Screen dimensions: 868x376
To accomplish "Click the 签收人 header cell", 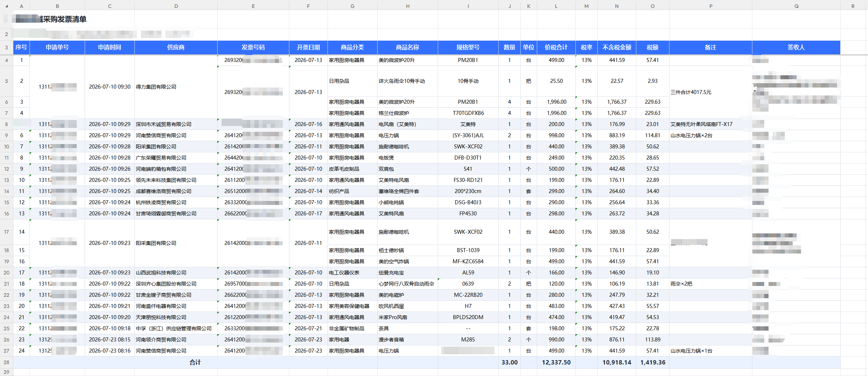I will click(796, 47).
